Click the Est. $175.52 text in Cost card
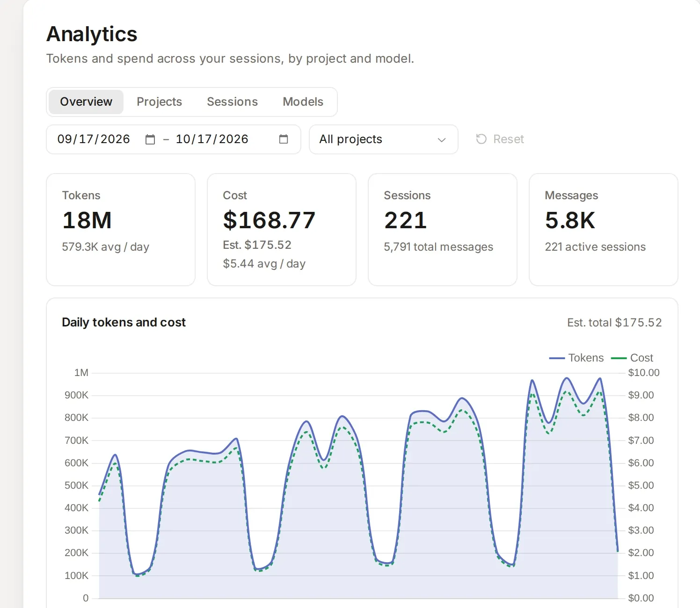This screenshot has width=700, height=608. click(257, 245)
